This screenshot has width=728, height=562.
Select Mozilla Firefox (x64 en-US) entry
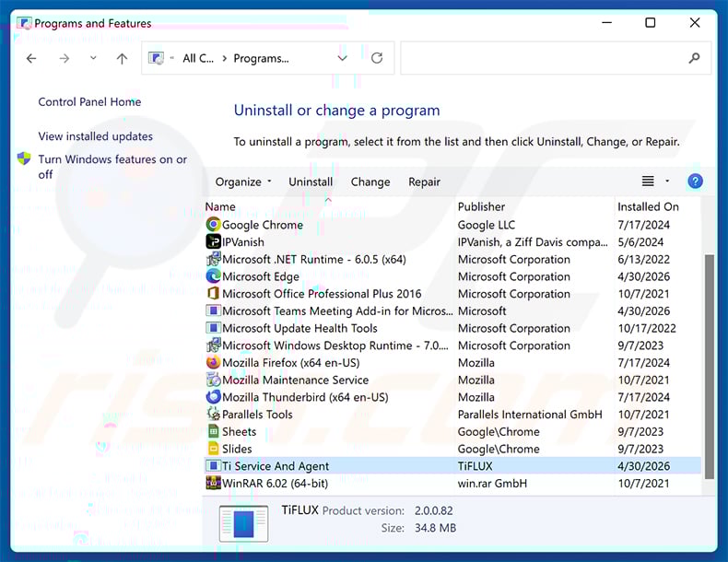tap(290, 363)
